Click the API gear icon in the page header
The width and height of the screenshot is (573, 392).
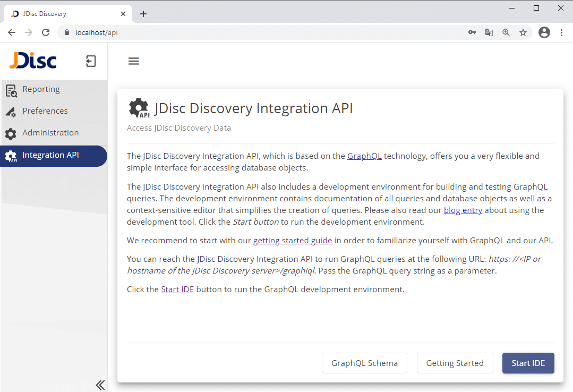coord(138,108)
